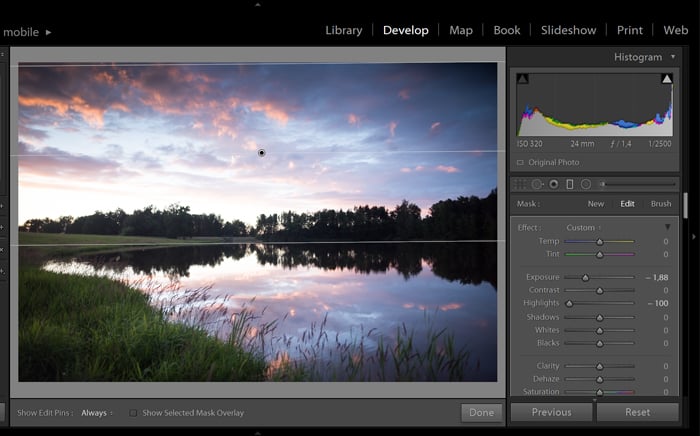Toggle the shadow clipping indicator in histogram
700x436 pixels.
pyautogui.click(x=522, y=79)
